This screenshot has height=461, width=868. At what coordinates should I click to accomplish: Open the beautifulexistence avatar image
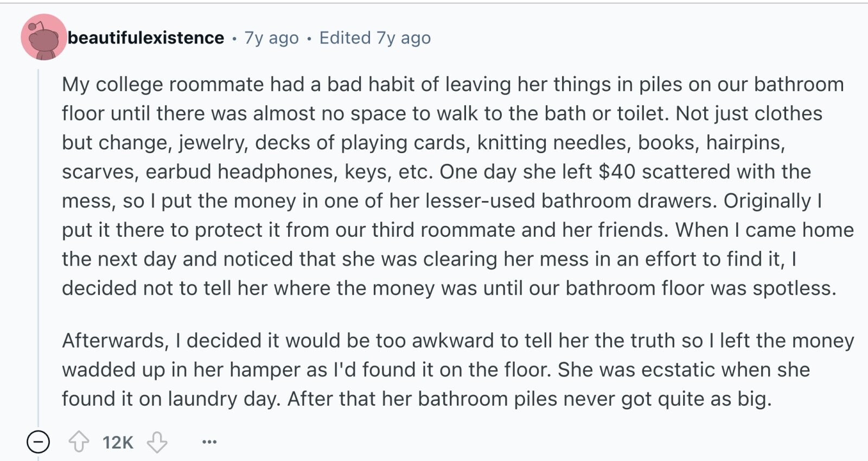43,37
